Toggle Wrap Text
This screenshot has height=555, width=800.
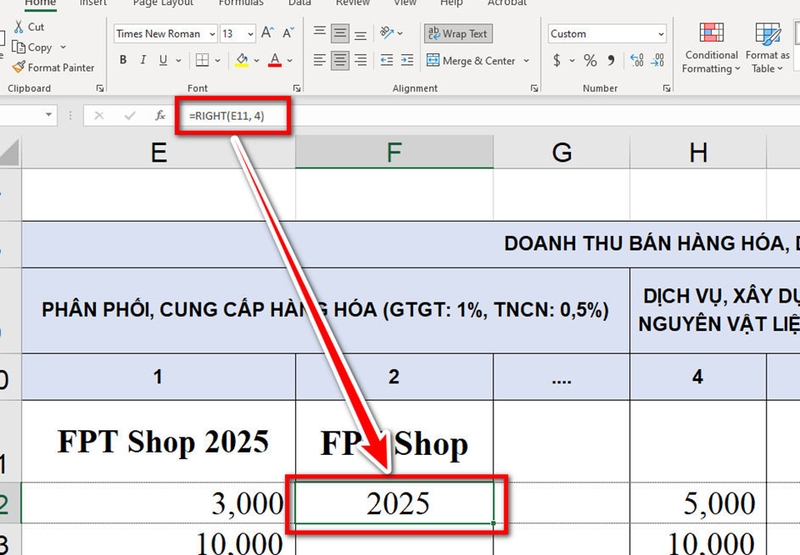[x=458, y=34]
